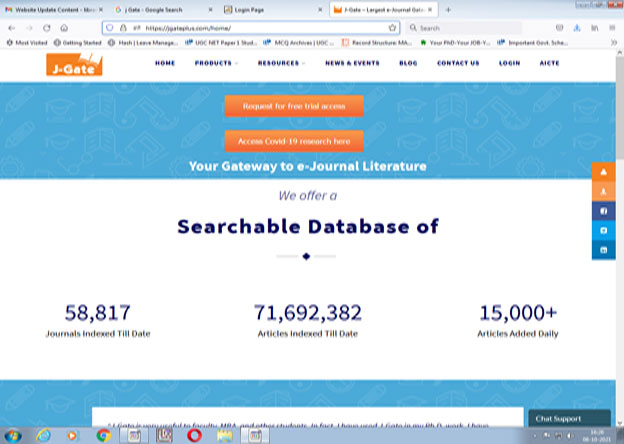Open the Firefox hamburger menu
This screenshot has width=624, height=444.
[612, 28]
